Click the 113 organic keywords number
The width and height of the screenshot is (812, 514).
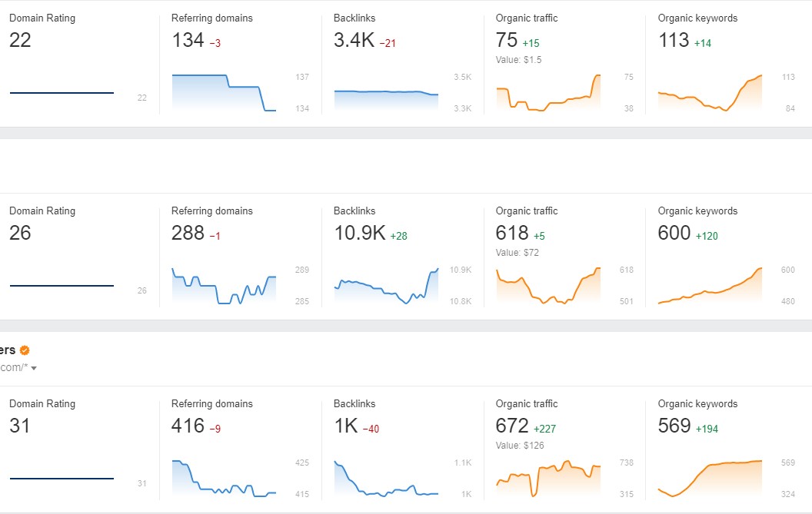(674, 41)
